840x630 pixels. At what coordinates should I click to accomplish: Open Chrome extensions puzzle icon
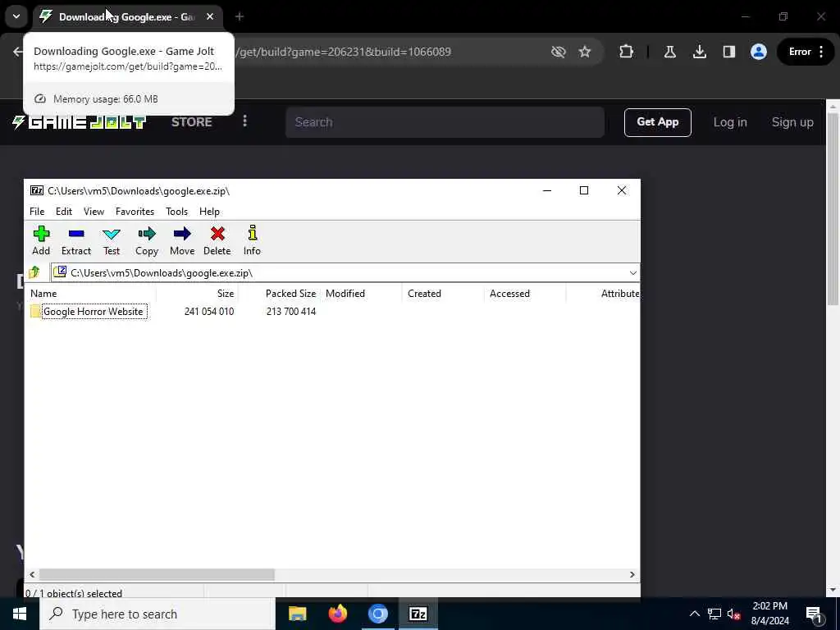click(626, 52)
